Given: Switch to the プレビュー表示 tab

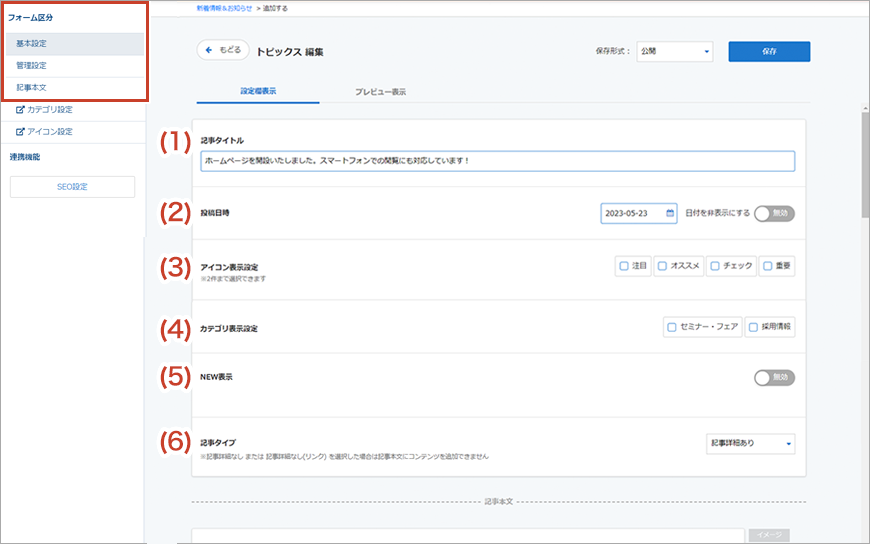Looking at the screenshot, I should (x=380, y=92).
